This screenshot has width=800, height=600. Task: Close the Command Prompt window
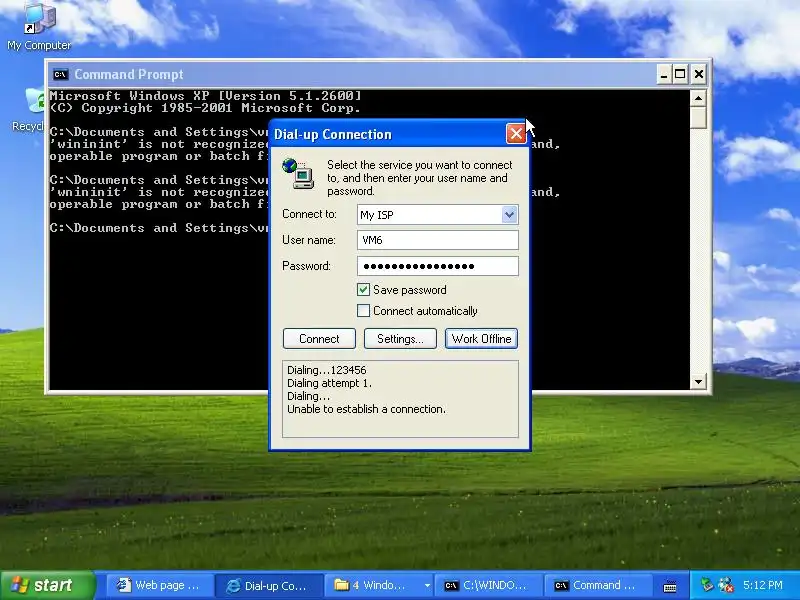point(698,74)
